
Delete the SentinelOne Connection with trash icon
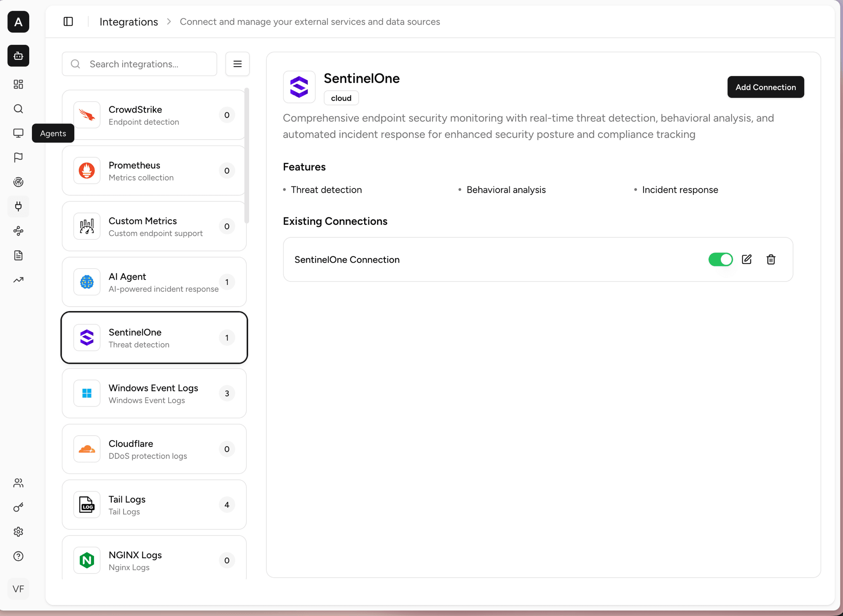click(x=771, y=259)
